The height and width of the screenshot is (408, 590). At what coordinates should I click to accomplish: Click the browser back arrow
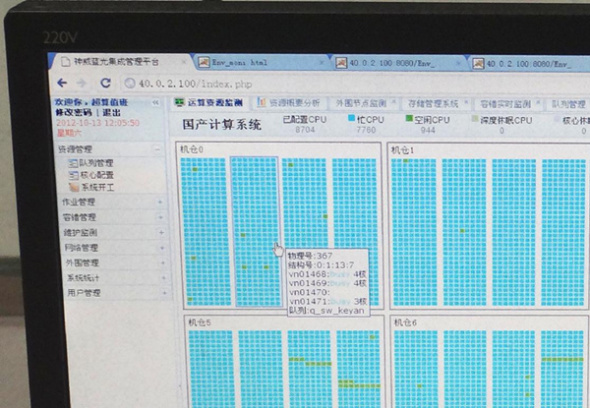(62, 82)
